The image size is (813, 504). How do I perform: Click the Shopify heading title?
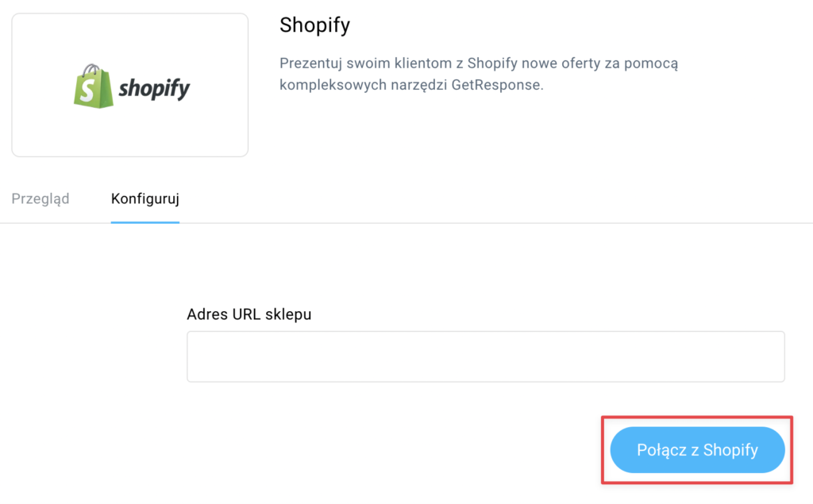click(x=314, y=25)
